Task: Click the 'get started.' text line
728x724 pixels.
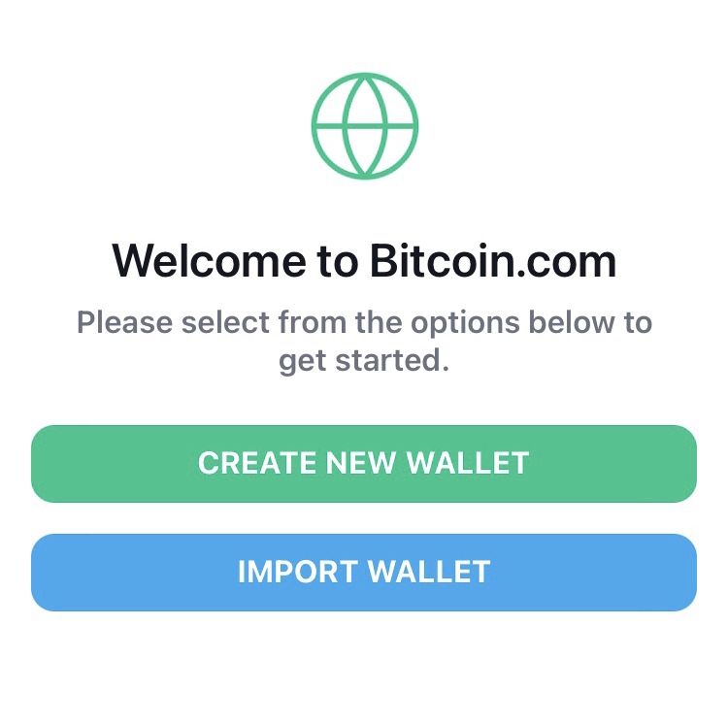Action: (364, 361)
